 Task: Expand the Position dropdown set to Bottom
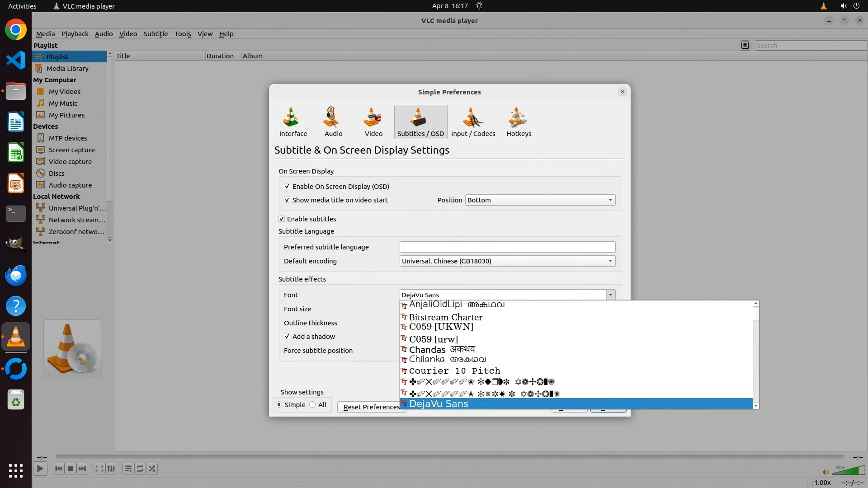coord(540,200)
